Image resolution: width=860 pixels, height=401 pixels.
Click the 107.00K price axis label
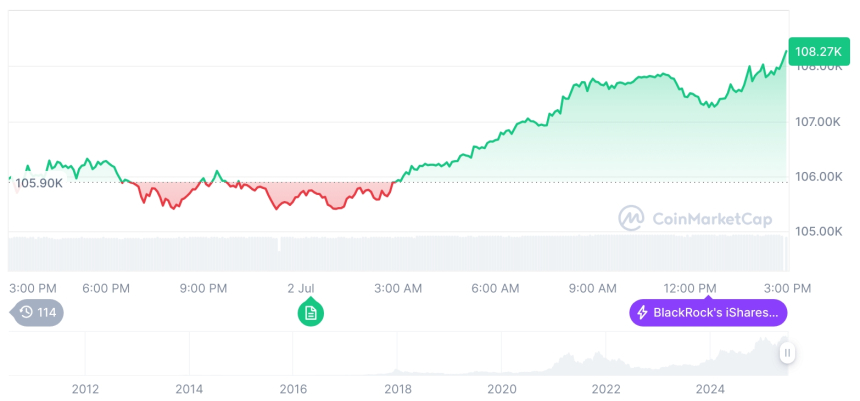tap(817, 121)
